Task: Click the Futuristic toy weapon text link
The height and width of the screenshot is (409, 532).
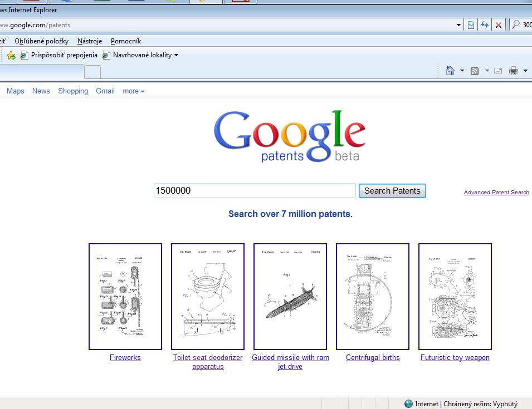Action: (455, 357)
